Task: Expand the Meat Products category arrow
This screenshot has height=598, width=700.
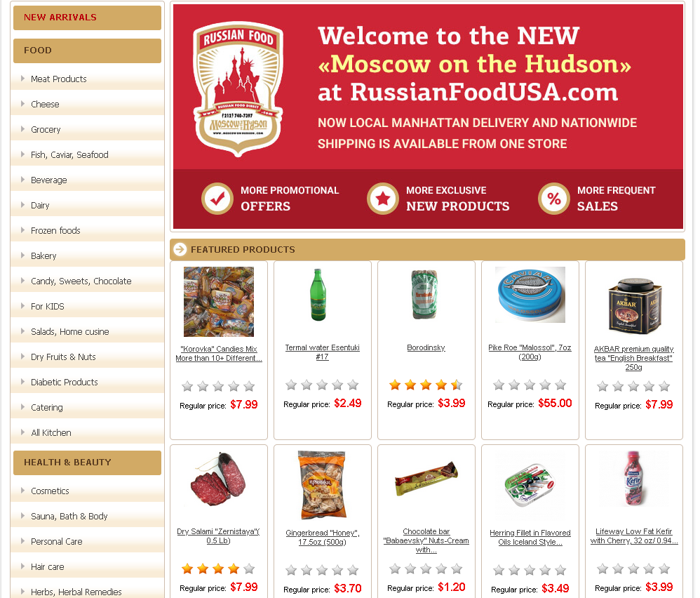Action: pyautogui.click(x=22, y=79)
